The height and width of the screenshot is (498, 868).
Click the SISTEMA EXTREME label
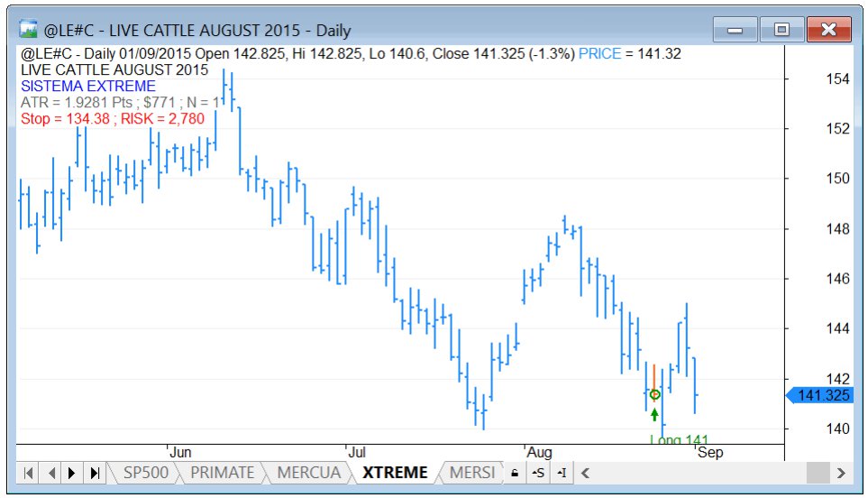click(x=88, y=86)
